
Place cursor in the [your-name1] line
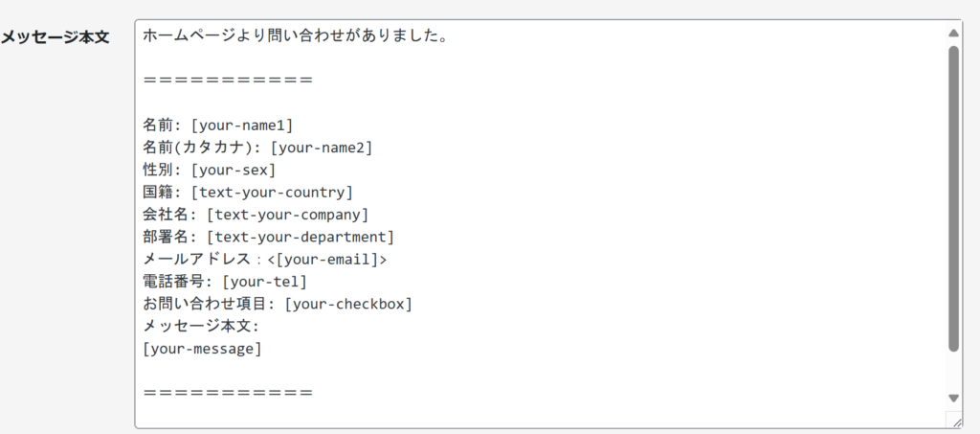pos(217,126)
